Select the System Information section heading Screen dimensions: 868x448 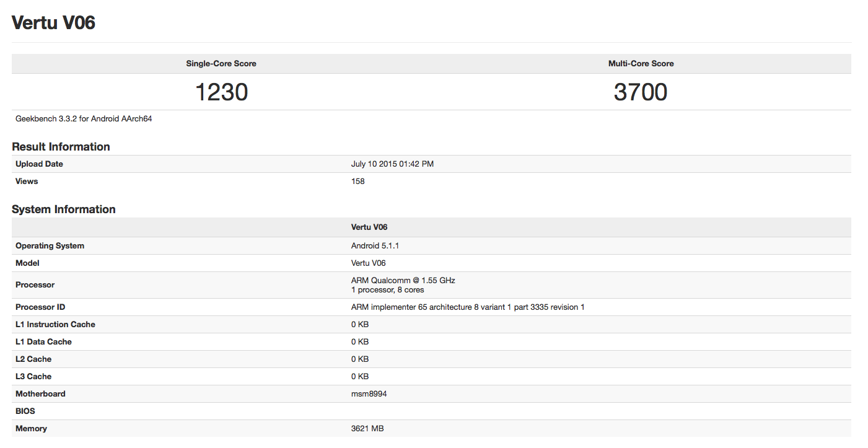[64, 209]
